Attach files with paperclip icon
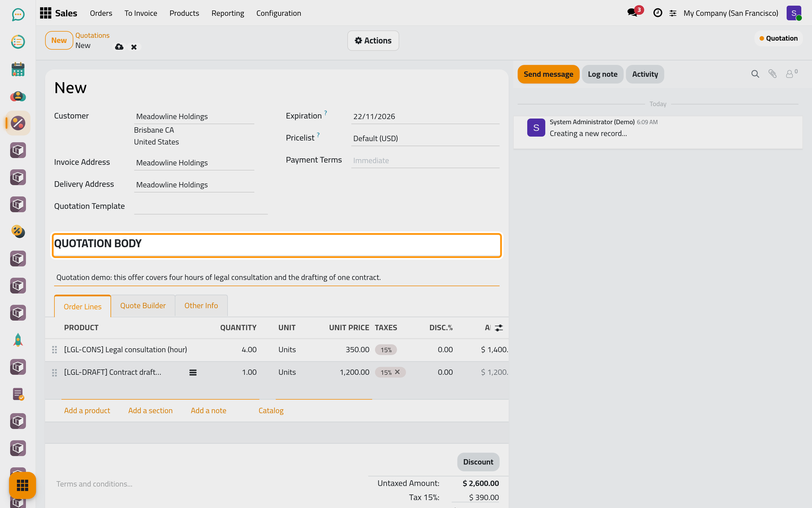 click(x=772, y=74)
